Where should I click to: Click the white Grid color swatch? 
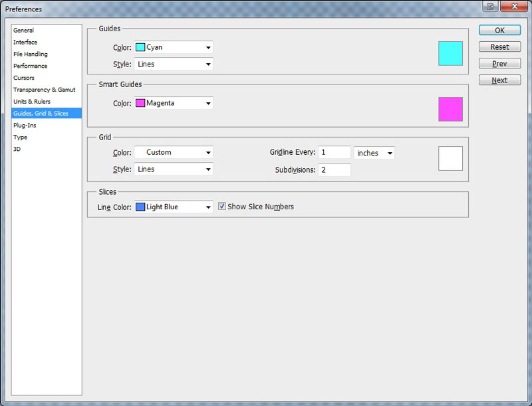point(450,158)
